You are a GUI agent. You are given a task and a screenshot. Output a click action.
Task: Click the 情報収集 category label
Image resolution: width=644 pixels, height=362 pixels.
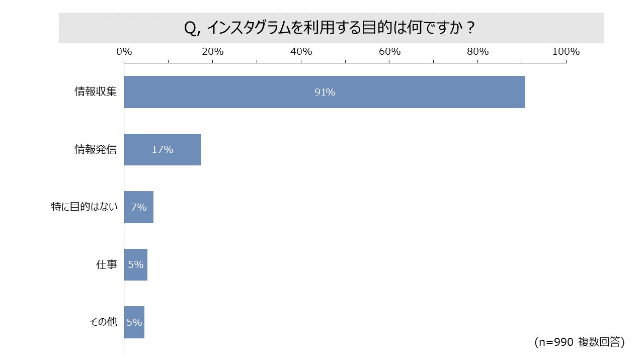(96, 92)
